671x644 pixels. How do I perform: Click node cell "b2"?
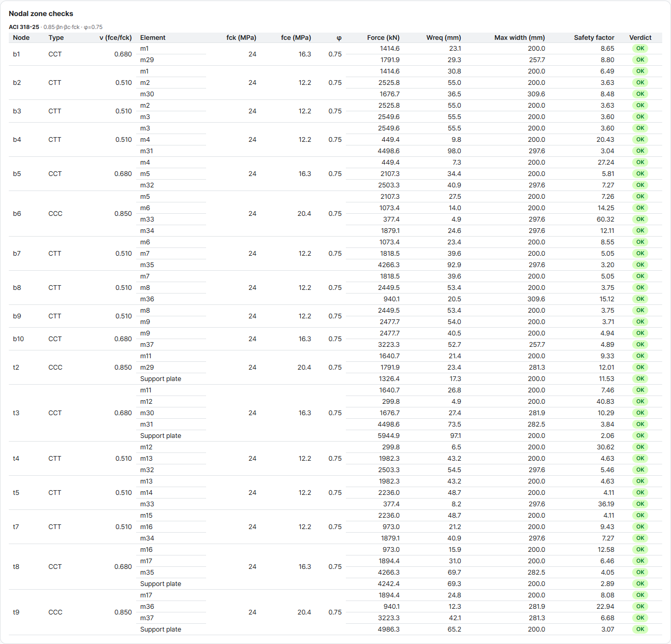(x=17, y=82)
